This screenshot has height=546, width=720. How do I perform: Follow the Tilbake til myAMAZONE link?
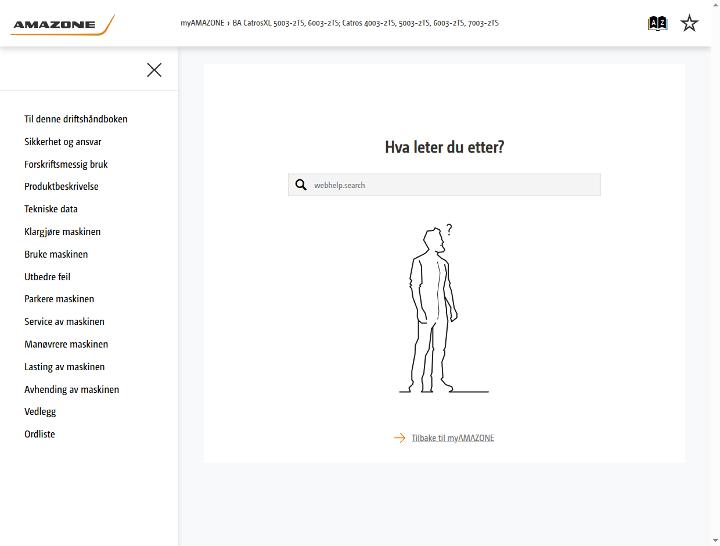coord(453,438)
